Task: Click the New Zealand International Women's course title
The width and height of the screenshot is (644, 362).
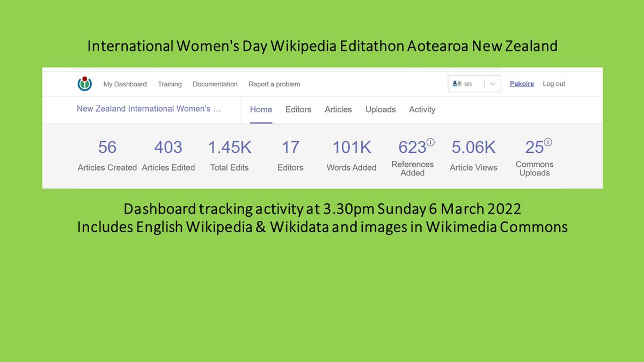Action: (x=149, y=108)
